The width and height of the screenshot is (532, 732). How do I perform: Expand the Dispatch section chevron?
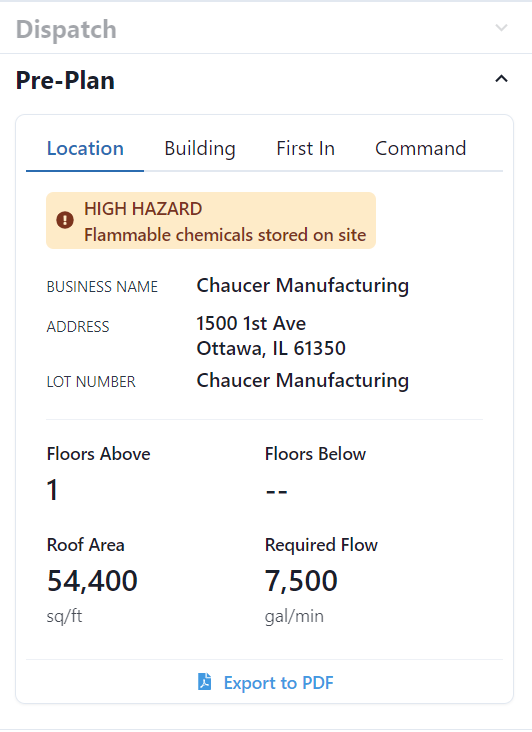coord(501,28)
